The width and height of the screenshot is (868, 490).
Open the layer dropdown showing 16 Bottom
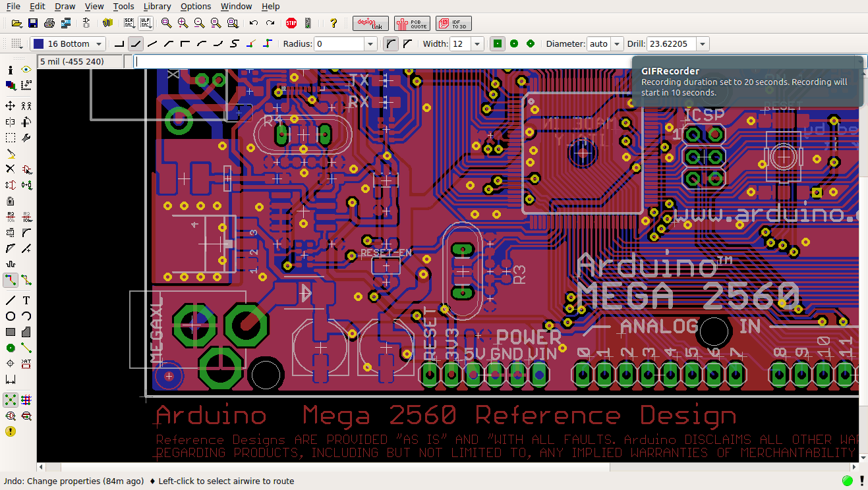pyautogui.click(x=68, y=44)
